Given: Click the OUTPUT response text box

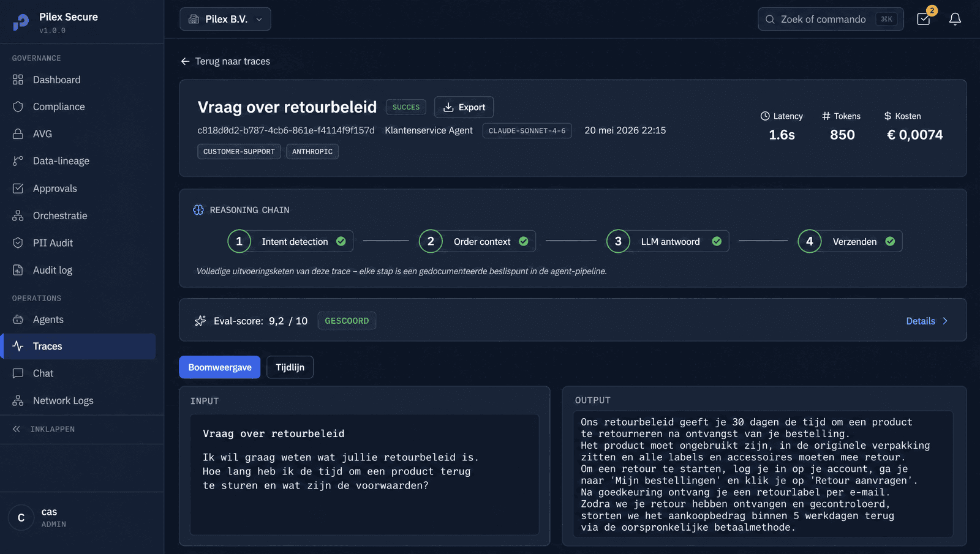Looking at the screenshot, I should point(763,474).
